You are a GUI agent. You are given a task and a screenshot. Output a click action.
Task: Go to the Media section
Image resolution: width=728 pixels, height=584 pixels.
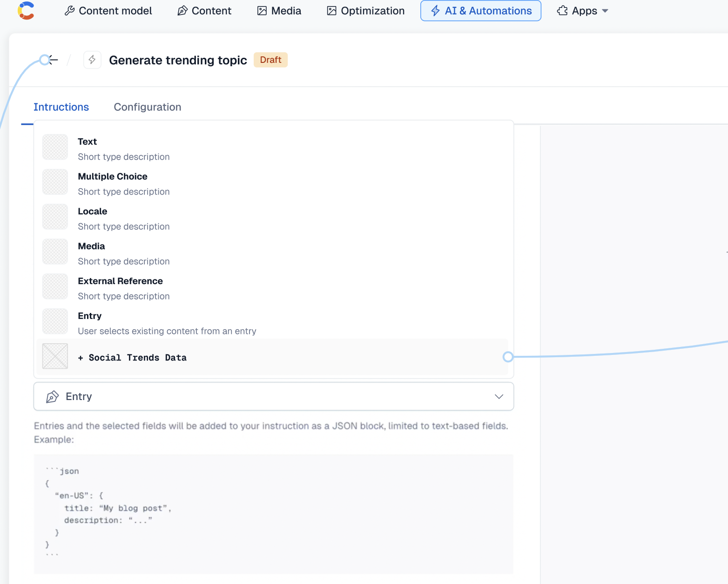pyautogui.click(x=279, y=11)
